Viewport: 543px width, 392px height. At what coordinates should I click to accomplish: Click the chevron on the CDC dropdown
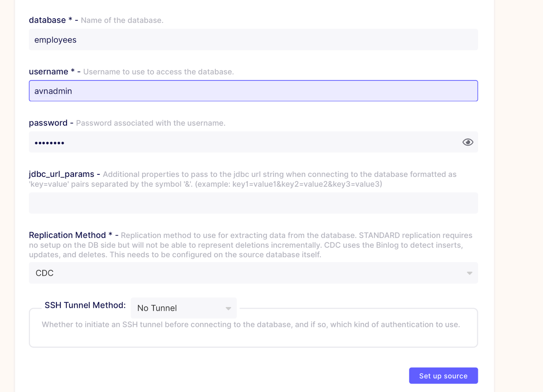pos(469,273)
